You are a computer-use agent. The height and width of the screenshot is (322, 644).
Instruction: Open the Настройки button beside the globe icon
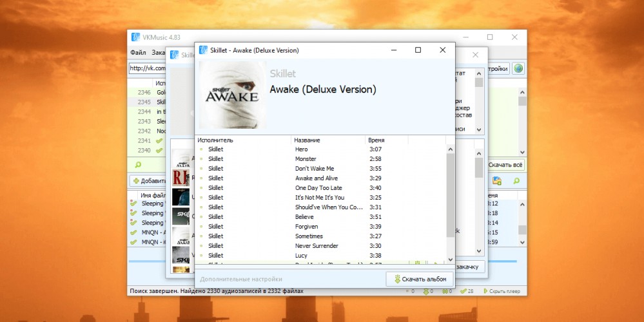coord(498,68)
